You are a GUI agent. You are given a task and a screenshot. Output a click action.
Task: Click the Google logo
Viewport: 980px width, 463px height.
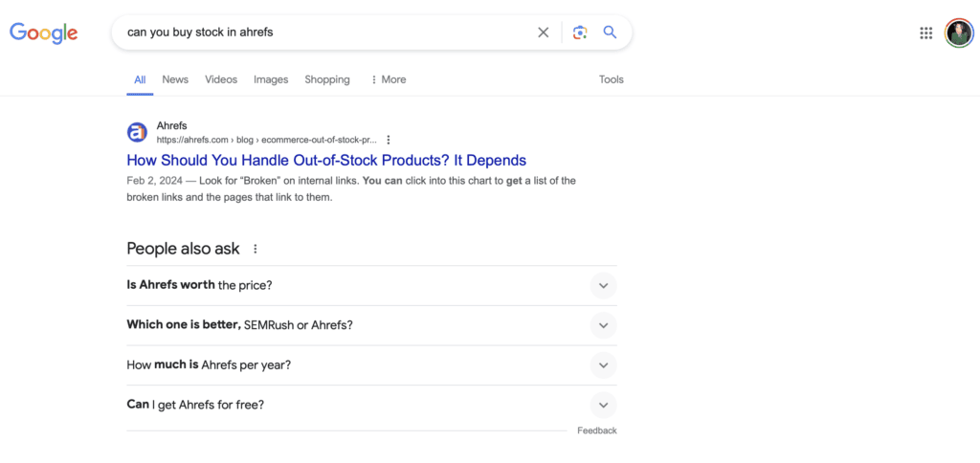(x=44, y=33)
